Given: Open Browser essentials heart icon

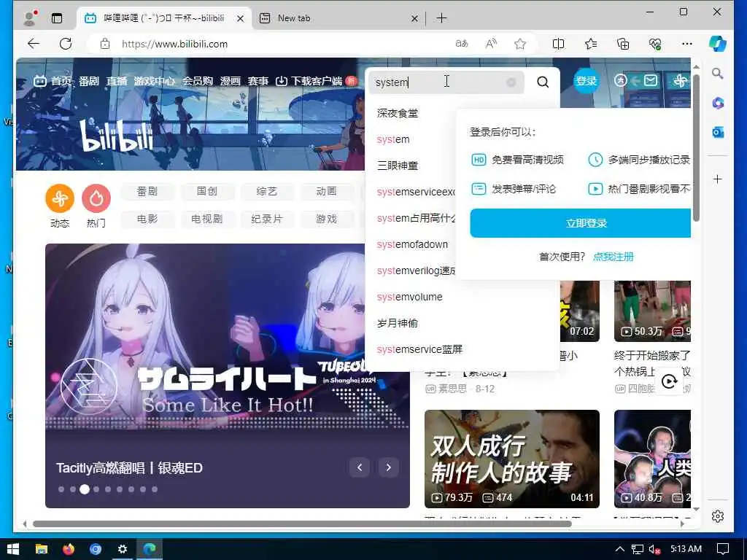Looking at the screenshot, I should click(x=655, y=44).
